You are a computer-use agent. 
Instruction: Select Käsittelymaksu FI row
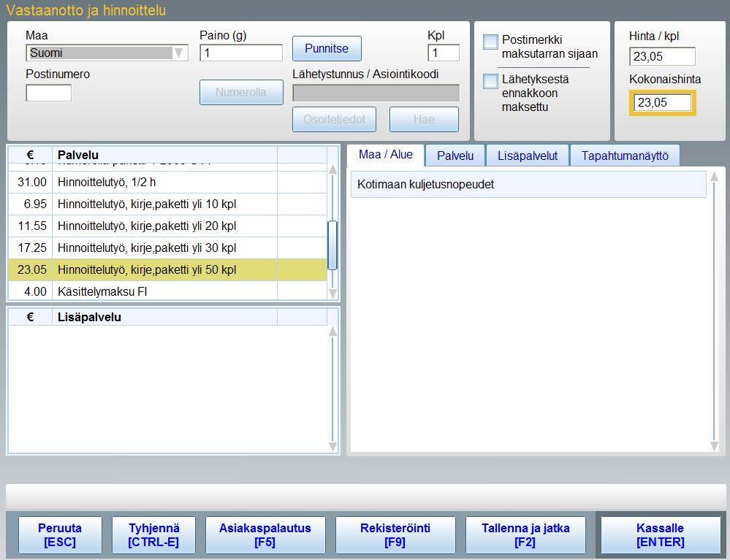[167, 291]
